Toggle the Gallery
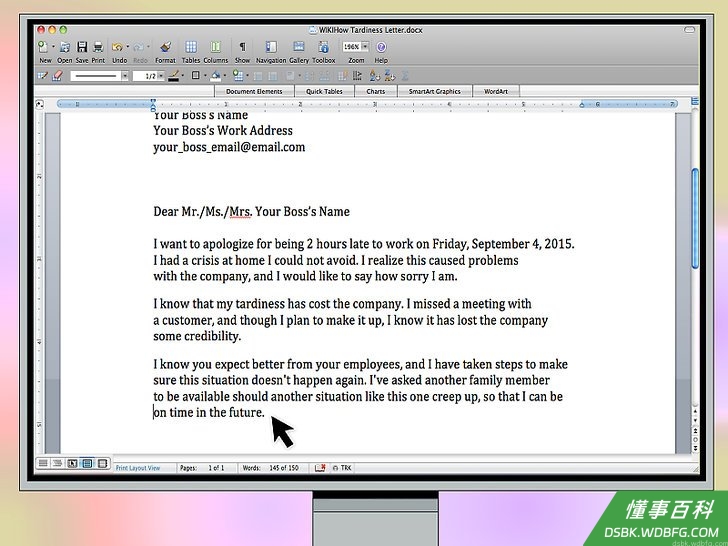Image resolution: width=728 pixels, height=546 pixels. [x=299, y=47]
